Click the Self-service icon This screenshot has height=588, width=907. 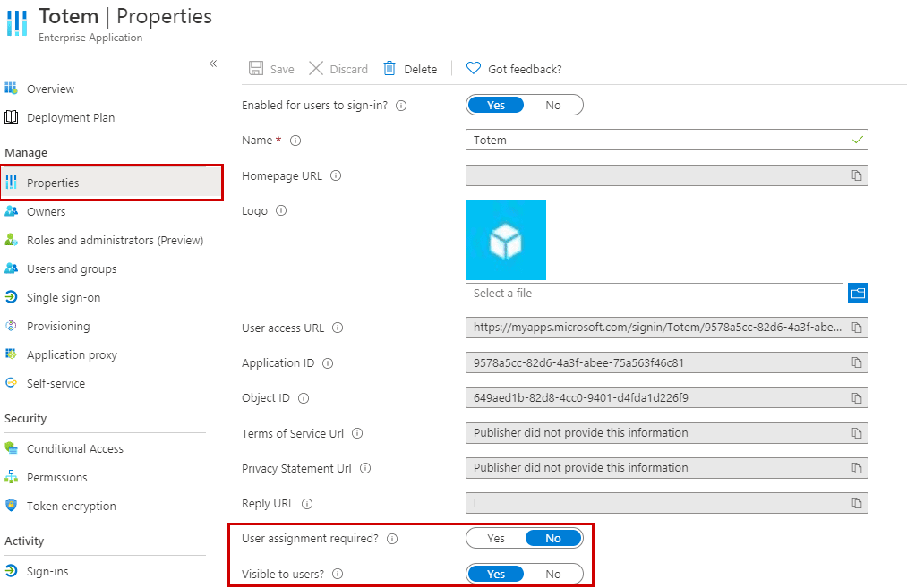pos(11,383)
